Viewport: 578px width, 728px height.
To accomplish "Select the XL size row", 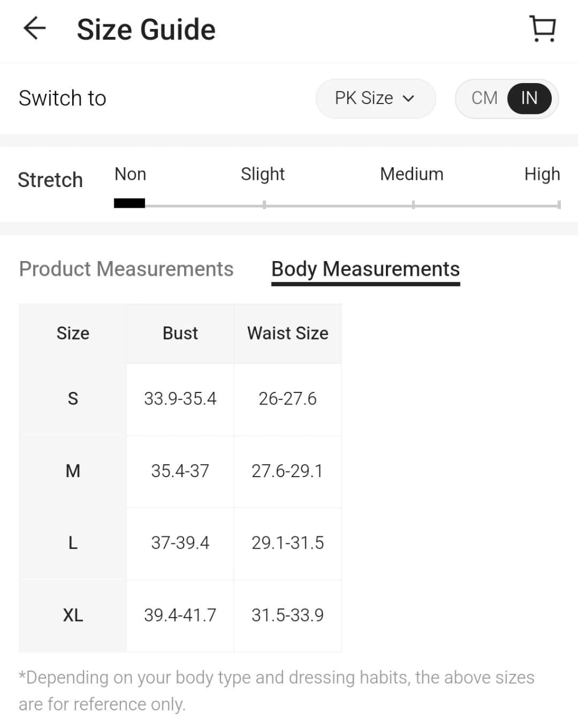I will point(73,615).
